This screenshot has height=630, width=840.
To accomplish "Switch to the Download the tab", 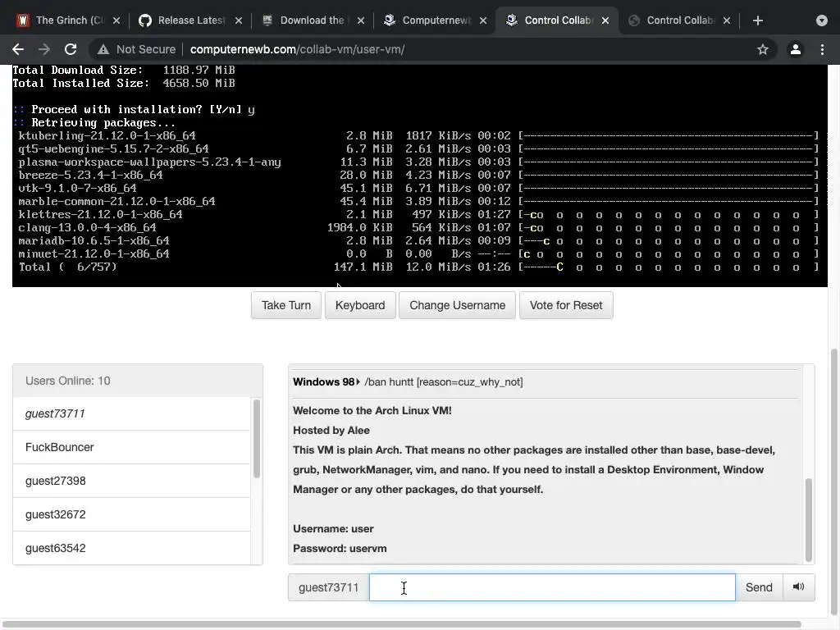I will (313, 21).
